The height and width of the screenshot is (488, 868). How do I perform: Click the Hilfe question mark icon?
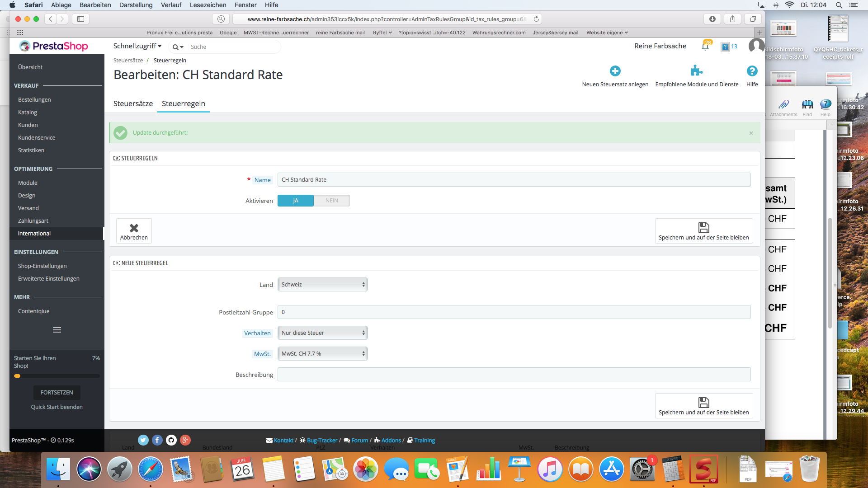tap(752, 71)
